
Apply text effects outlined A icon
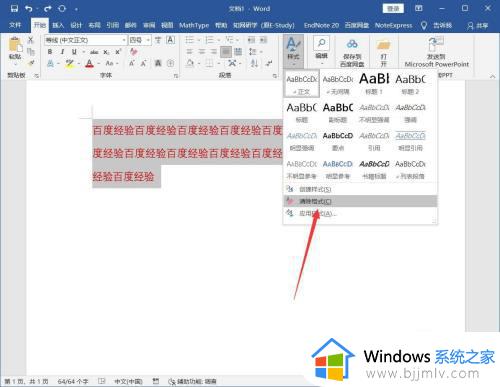50,63
